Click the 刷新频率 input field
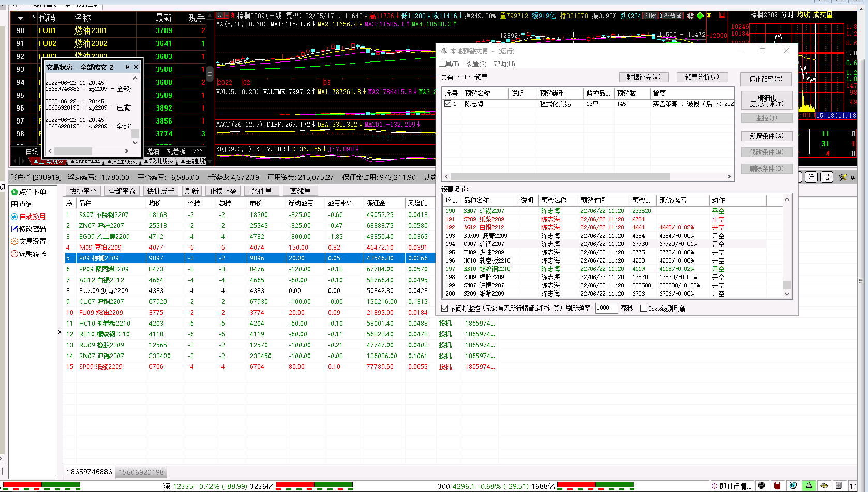The image size is (868, 492). click(x=606, y=308)
